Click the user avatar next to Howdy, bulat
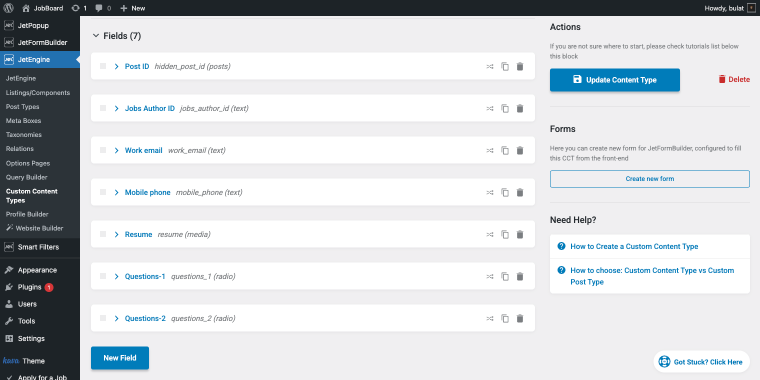This screenshot has width=760, height=380. click(751, 8)
